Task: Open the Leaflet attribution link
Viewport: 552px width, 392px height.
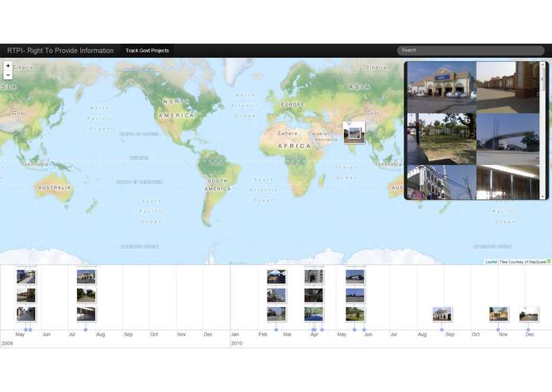Action: click(491, 262)
